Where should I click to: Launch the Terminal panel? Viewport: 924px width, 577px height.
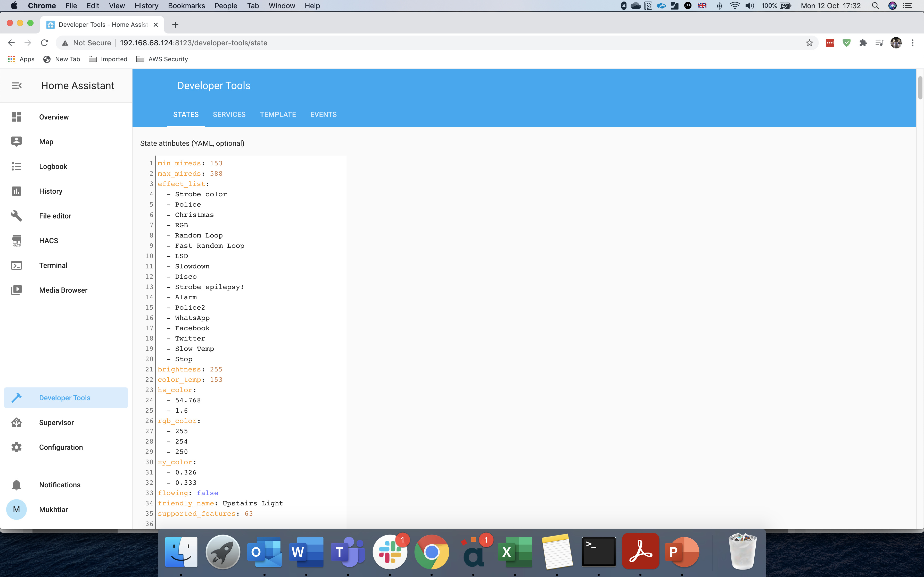pos(53,265)
